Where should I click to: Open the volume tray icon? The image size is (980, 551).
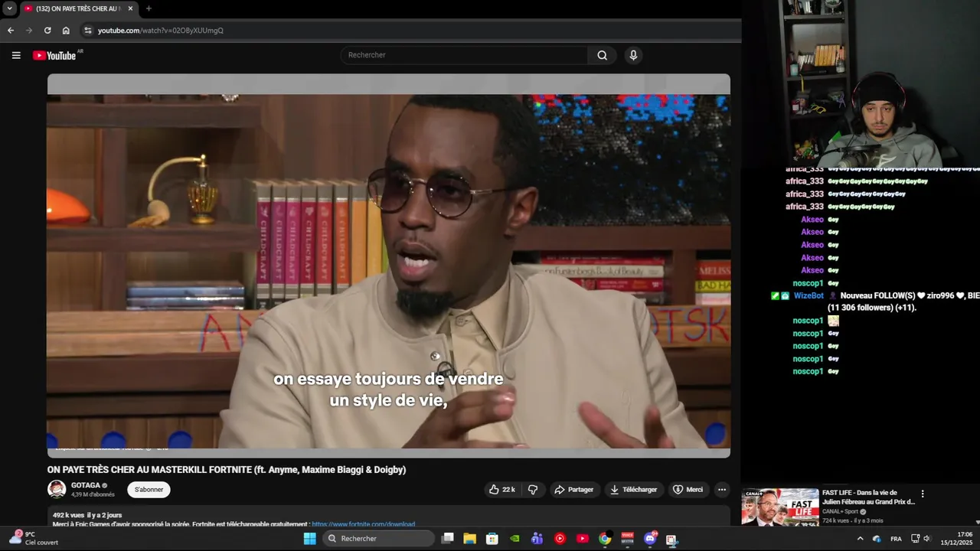926,539
